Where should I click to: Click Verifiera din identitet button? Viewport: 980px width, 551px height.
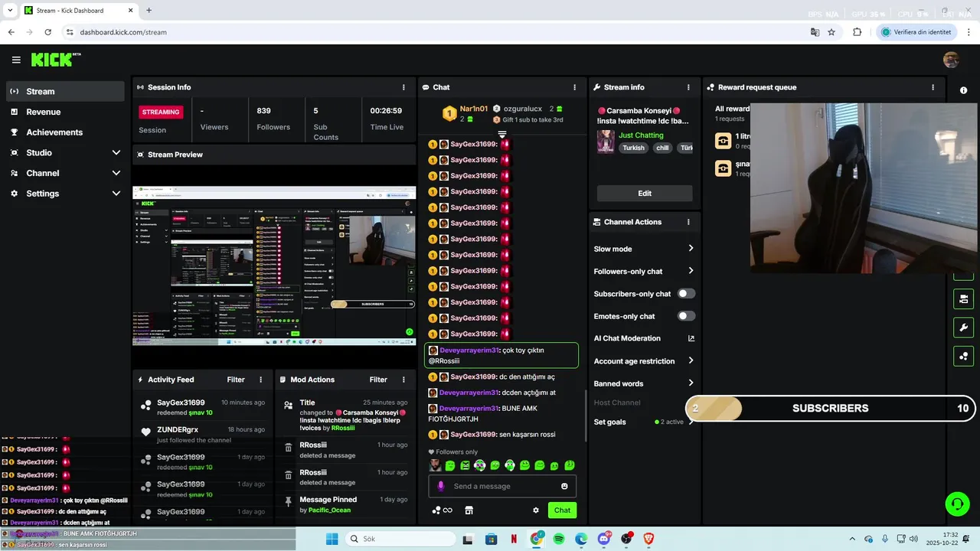click(916, 32)
